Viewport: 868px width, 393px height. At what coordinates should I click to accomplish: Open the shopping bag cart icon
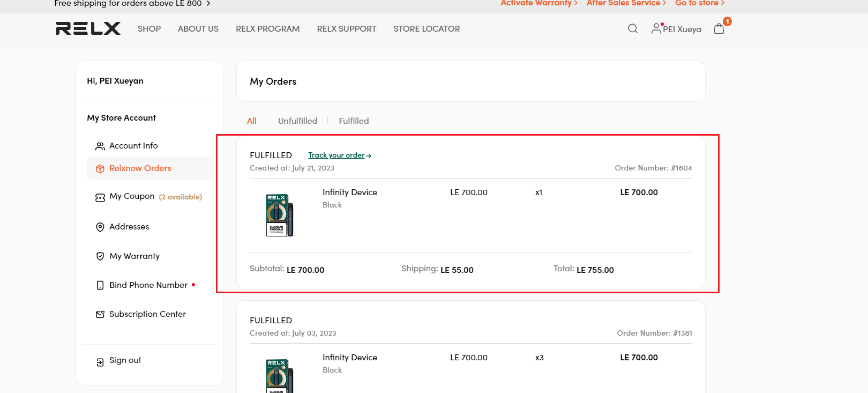(719, 29)
